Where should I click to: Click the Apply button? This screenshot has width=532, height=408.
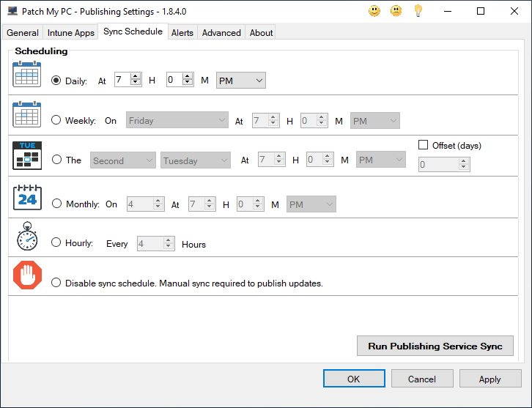pyautogui.click(x=490, y=379)
